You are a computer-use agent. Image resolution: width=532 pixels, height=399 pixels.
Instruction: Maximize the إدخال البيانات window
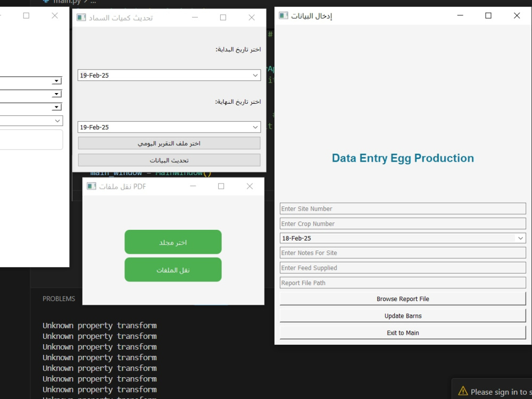click(x=488, y=15)
